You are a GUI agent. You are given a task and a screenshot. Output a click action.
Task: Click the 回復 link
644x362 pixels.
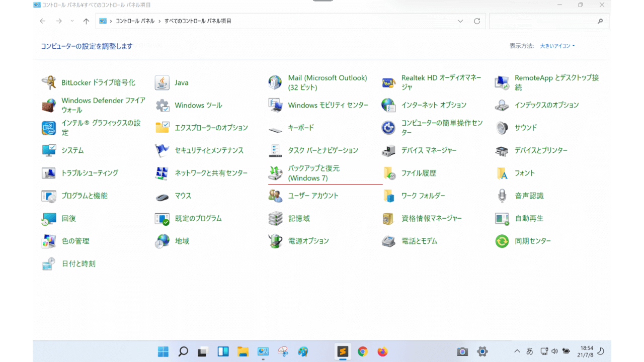click(69, 218)
